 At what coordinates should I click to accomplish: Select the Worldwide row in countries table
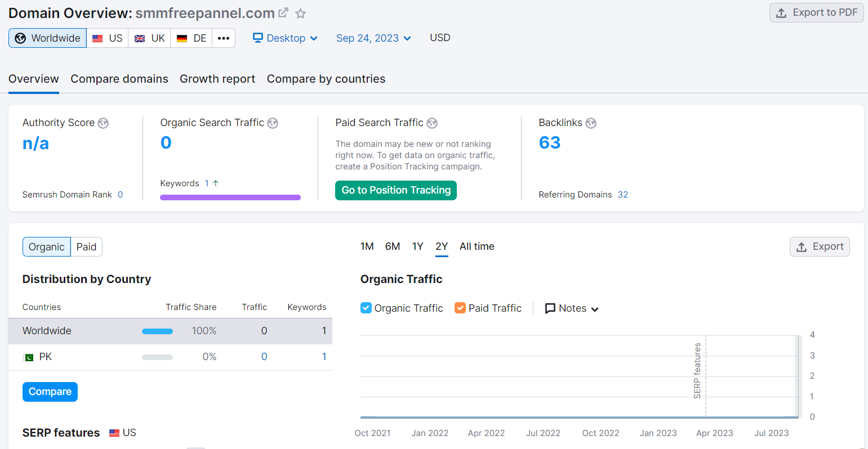170,331
